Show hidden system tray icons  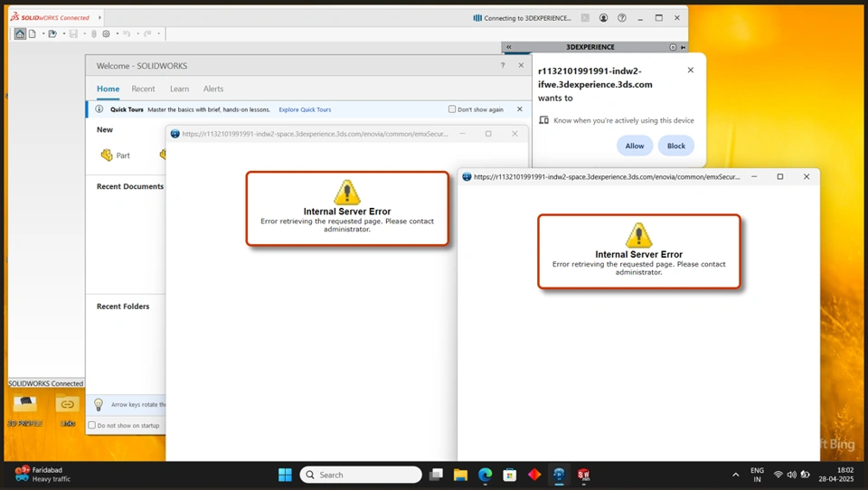[736, 475]
